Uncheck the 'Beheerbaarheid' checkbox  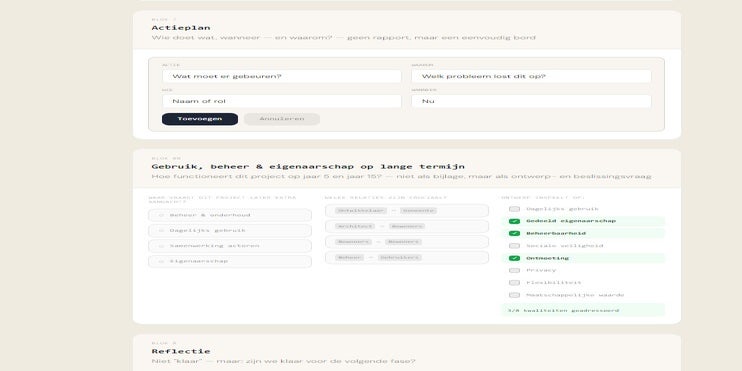click(x=514, y=233)
